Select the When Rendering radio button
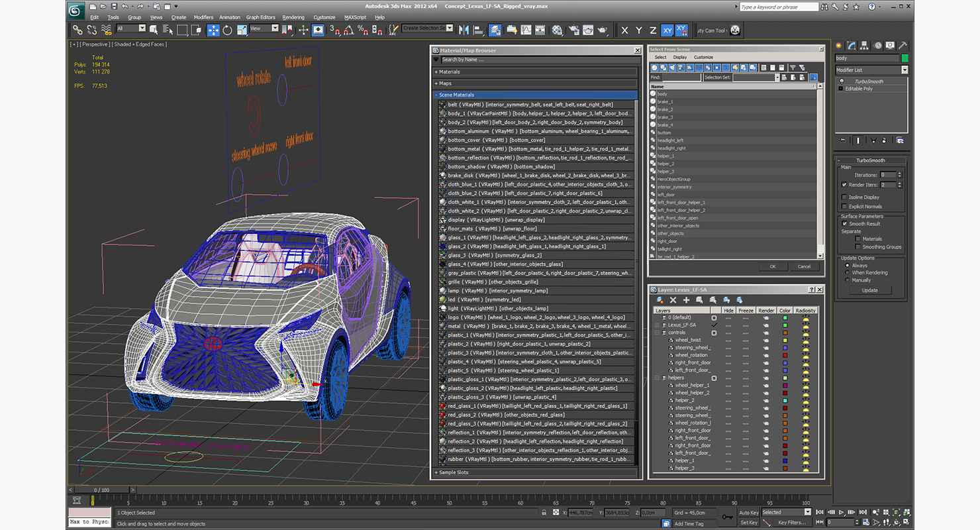 pyautogui.click(x=847, y=272)
